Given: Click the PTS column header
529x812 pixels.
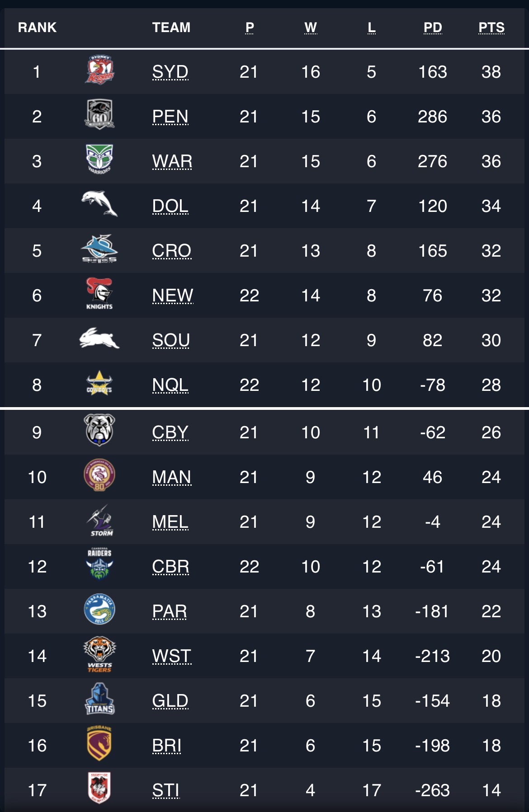Looking at the screenshot, I should coord(491,28).
